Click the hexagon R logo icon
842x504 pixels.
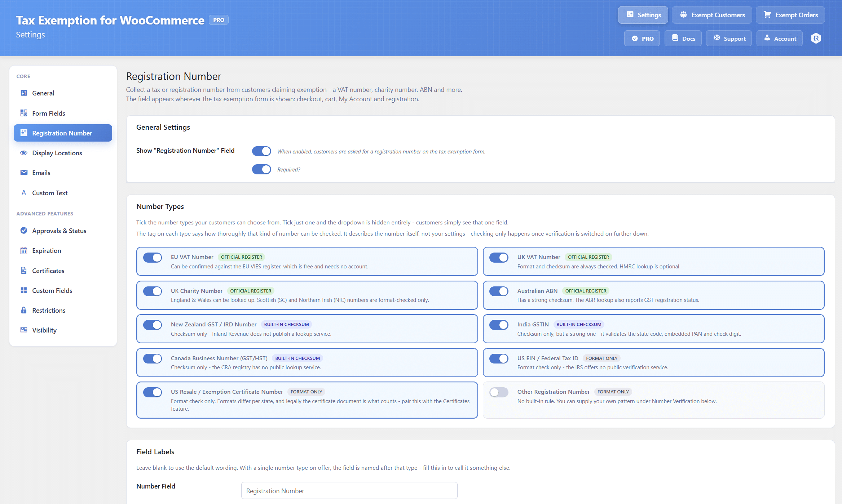(816, 38)
